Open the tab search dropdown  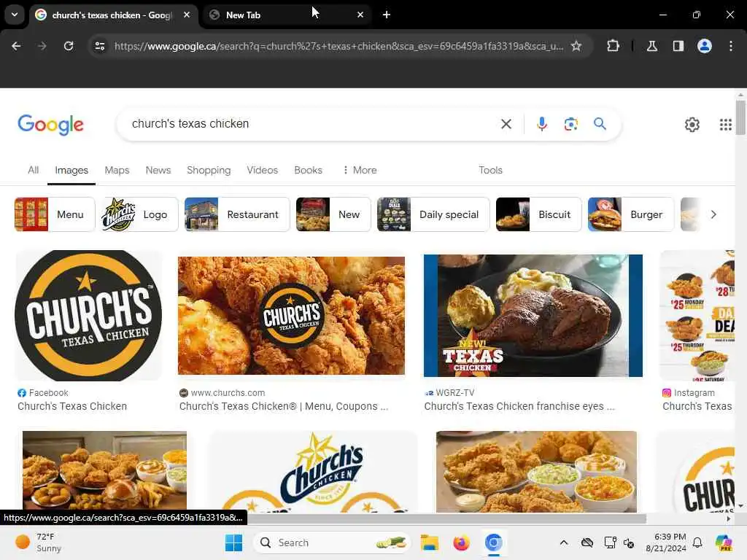pyautogui.click(x=15, y=15)
